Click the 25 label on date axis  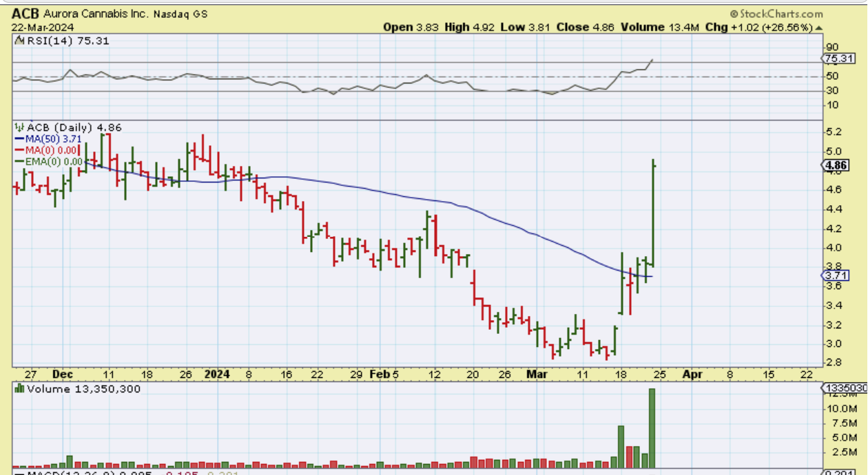point(659,374)
